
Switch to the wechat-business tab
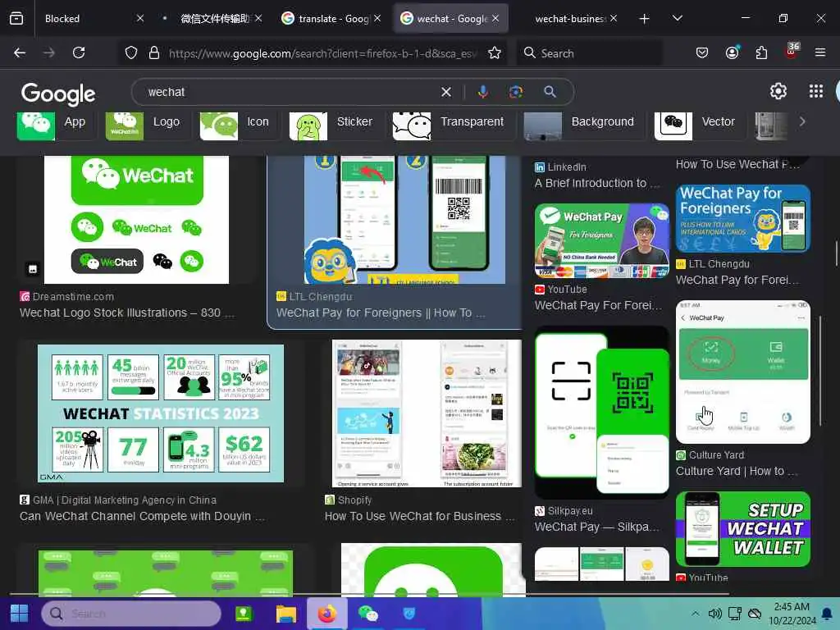click(x=569, y=19)
